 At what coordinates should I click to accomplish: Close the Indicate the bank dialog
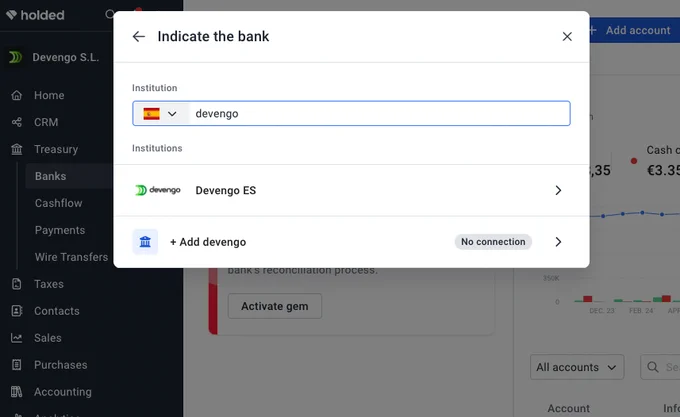click(x=567, y=36)
